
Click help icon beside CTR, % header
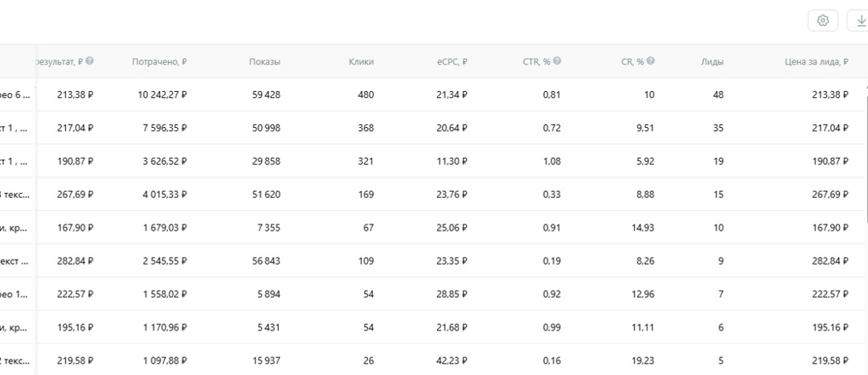[557, 61]
